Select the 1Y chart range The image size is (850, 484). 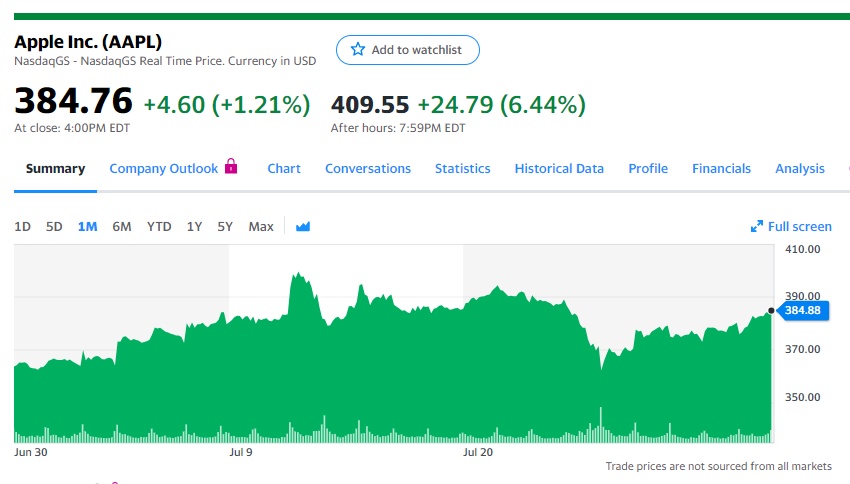(x=195, y=227)
